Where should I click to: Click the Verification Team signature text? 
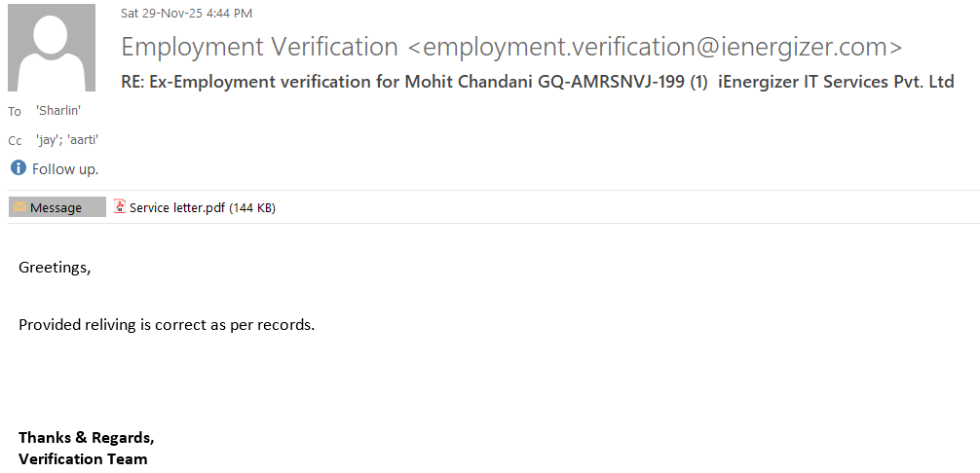coord(83,458)
